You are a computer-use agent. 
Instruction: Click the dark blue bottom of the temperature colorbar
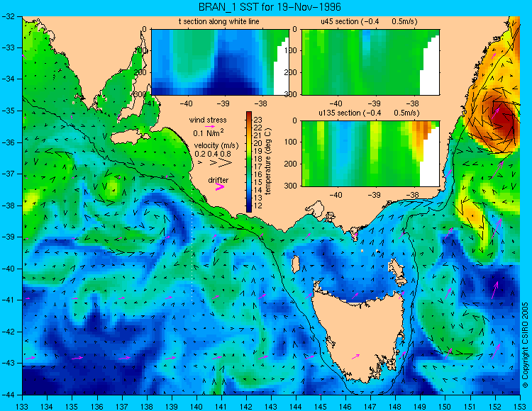tap(249, 209)
